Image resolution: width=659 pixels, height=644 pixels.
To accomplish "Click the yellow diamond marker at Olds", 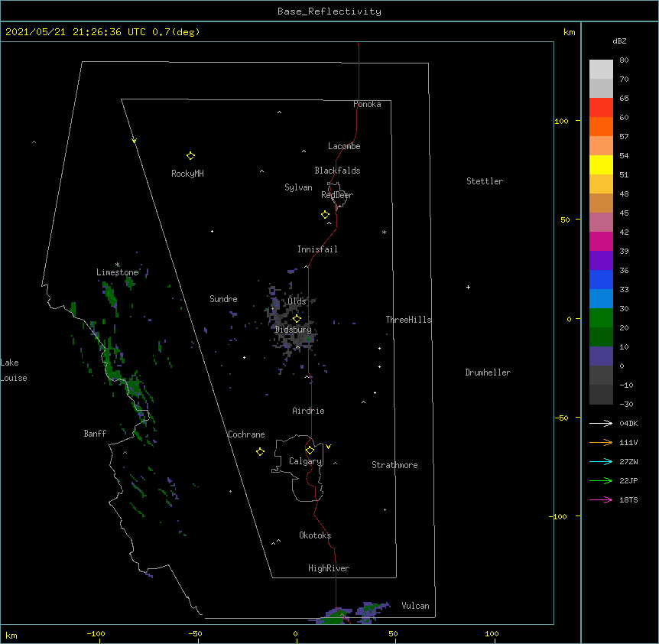I will click(297, 319).
